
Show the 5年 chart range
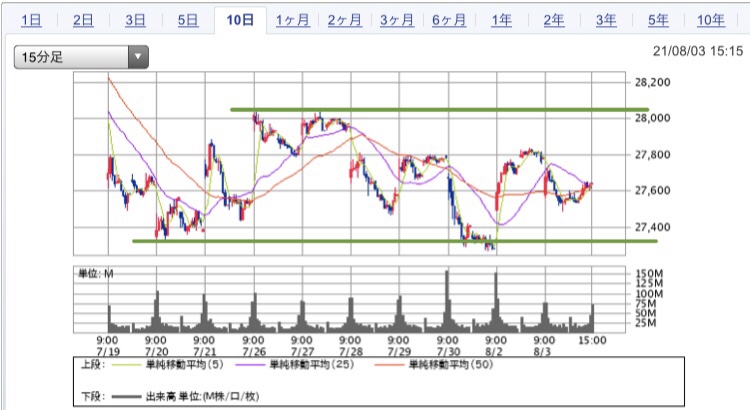click(658, 20)
